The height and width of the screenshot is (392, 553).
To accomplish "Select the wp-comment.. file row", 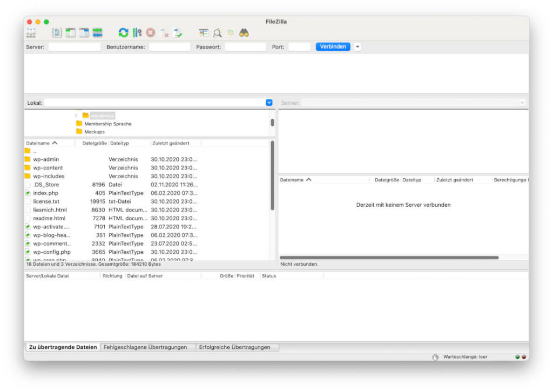I will (147, 244).
